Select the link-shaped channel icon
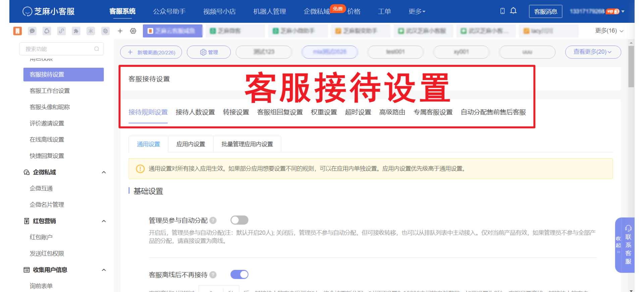Image resolution: width=644 pixels, height=292 pixels. pos(61,31)
